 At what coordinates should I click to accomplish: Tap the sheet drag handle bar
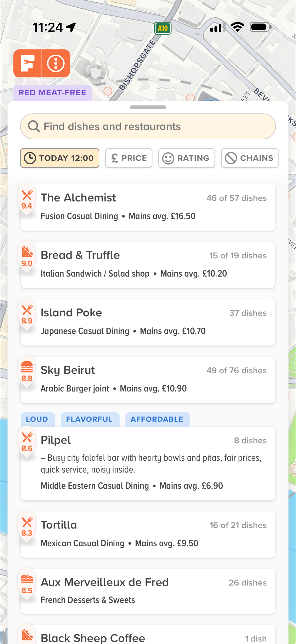click(x=148, y=107)
